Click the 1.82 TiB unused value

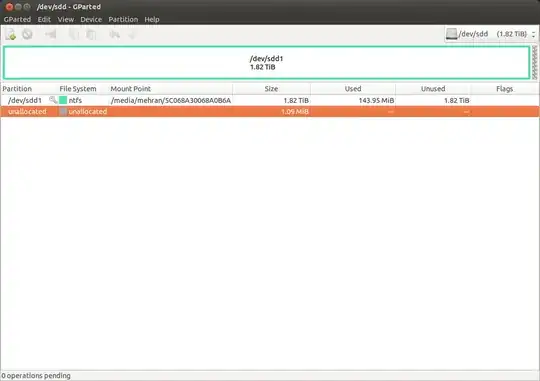point(456,100)
